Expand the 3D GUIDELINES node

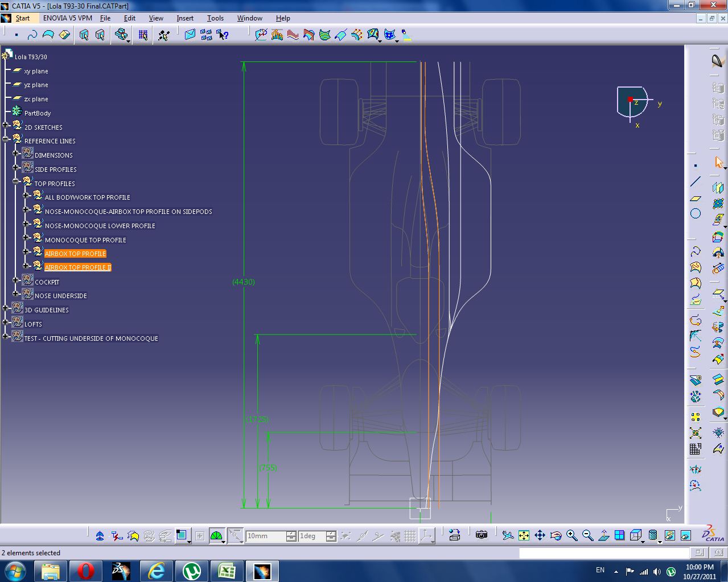pos(6,308)
